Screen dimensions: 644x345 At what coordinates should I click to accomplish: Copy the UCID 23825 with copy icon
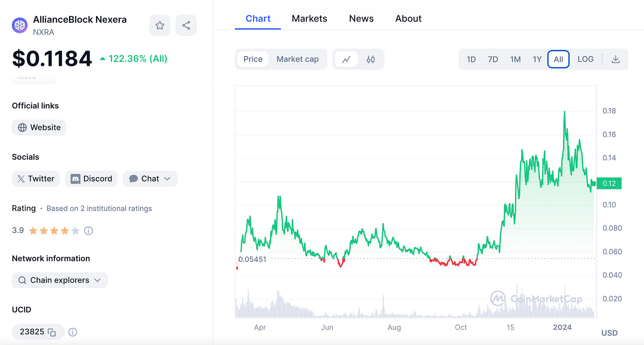tap(52, 332)
